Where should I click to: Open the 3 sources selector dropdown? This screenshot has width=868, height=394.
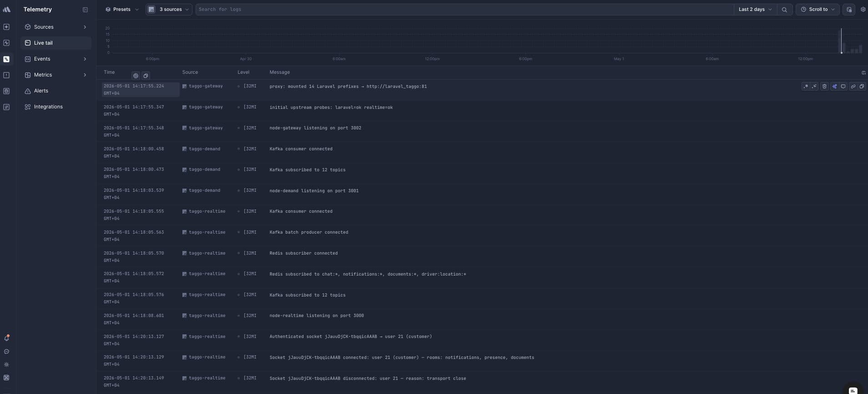point(169,9)
